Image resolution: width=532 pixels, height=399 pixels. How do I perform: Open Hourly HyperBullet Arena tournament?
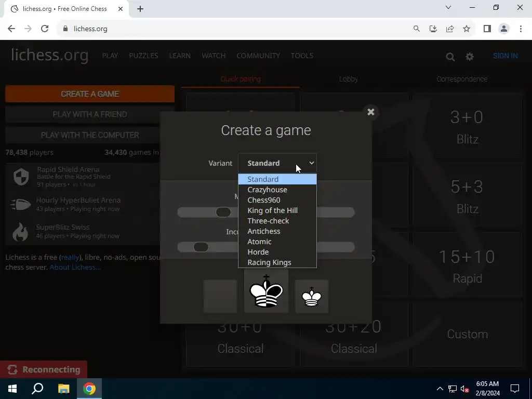[x=83, y=204]
